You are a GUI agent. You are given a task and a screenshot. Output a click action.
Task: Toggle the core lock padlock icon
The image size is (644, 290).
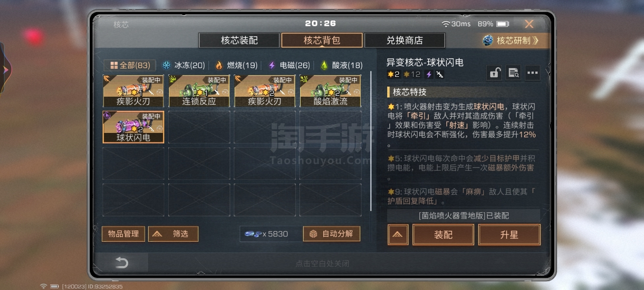[494, 73]
